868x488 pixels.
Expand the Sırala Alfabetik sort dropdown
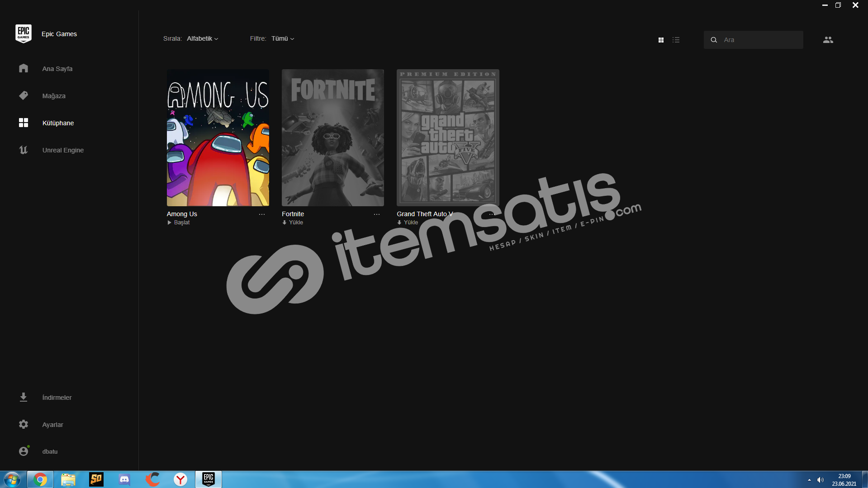(x=203, y=38)
